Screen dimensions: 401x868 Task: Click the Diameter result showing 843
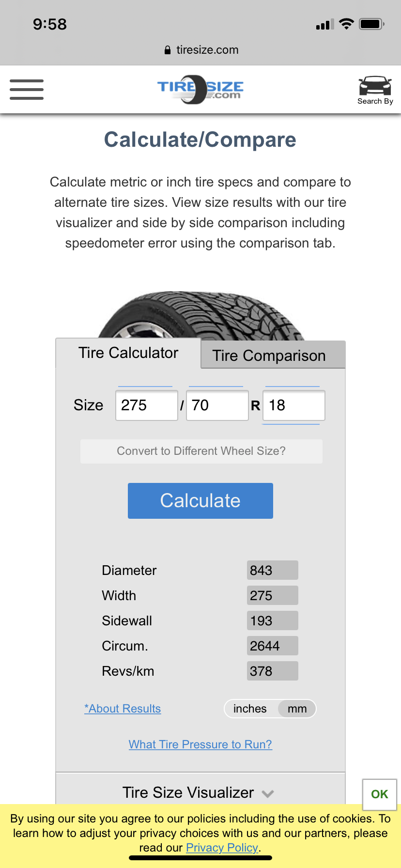coord(272,570)
